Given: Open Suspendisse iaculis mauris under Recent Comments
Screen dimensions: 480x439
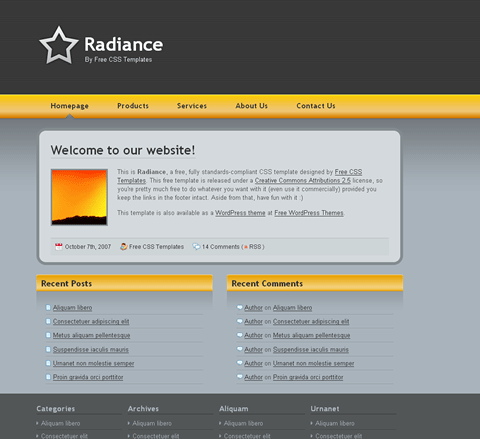Looking at the screenshot, I should (311, 349).
